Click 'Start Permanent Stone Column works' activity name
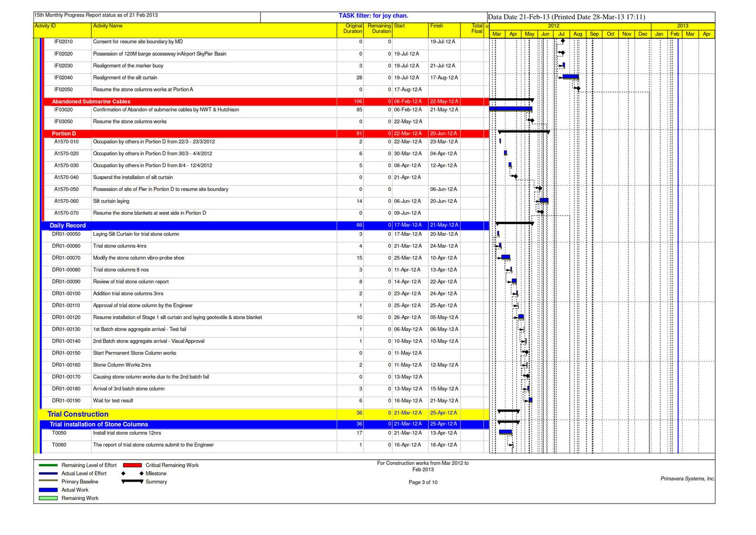This screenshot has width=756, height=535. (x=134, y=353)
